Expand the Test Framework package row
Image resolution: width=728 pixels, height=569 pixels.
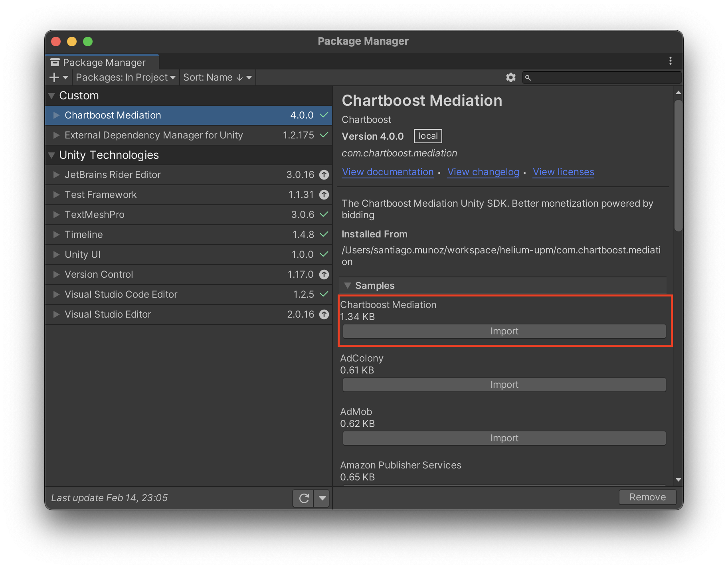(56, 195)
